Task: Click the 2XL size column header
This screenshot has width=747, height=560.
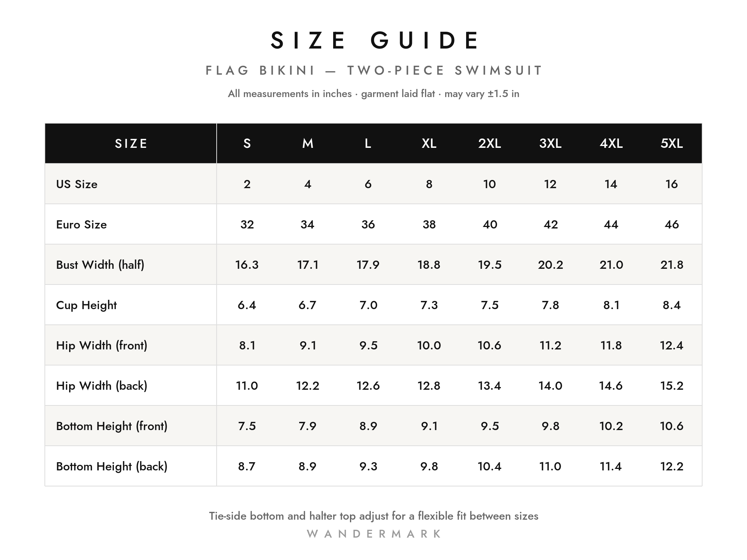Action: click(x=490, y=143)
